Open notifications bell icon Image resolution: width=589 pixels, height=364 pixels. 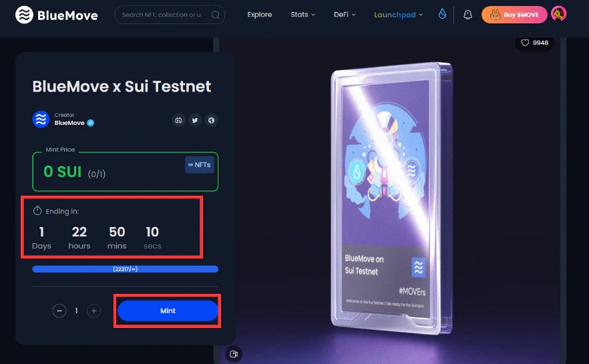click(x=467, y=15)
